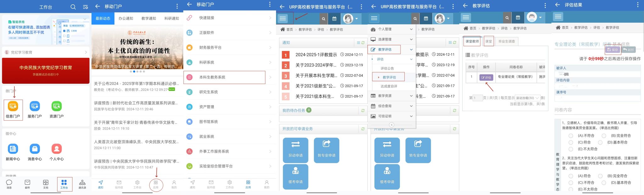644x195 pixels.
Task: Click the 保存 button
Action: [x=613, y=50]
